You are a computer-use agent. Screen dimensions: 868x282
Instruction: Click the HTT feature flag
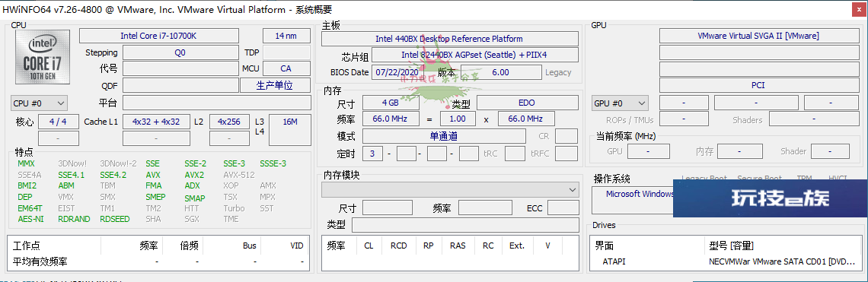(192, 208)
